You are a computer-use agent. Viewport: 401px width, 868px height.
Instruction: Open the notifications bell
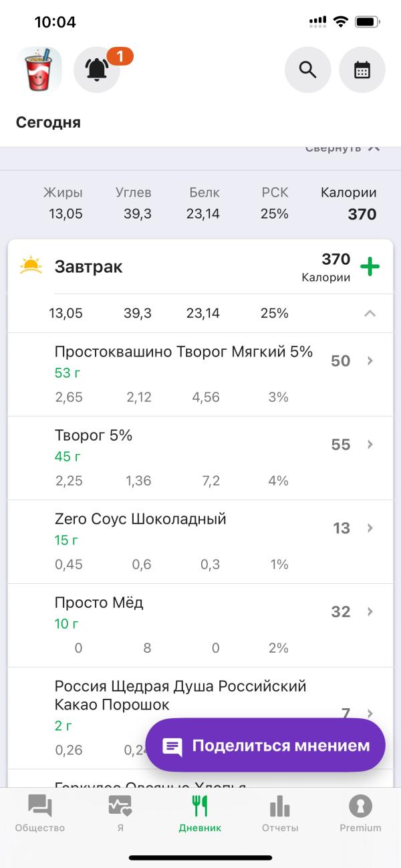click(x=97, y=70)
